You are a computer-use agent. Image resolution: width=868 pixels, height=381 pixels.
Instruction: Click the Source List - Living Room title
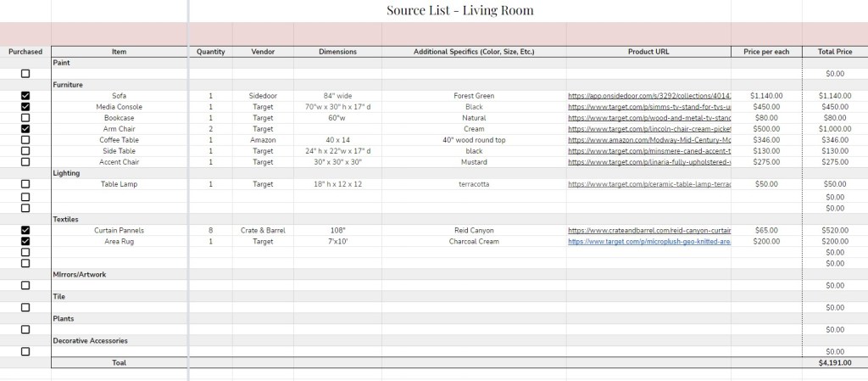click(x=459, y=11)
